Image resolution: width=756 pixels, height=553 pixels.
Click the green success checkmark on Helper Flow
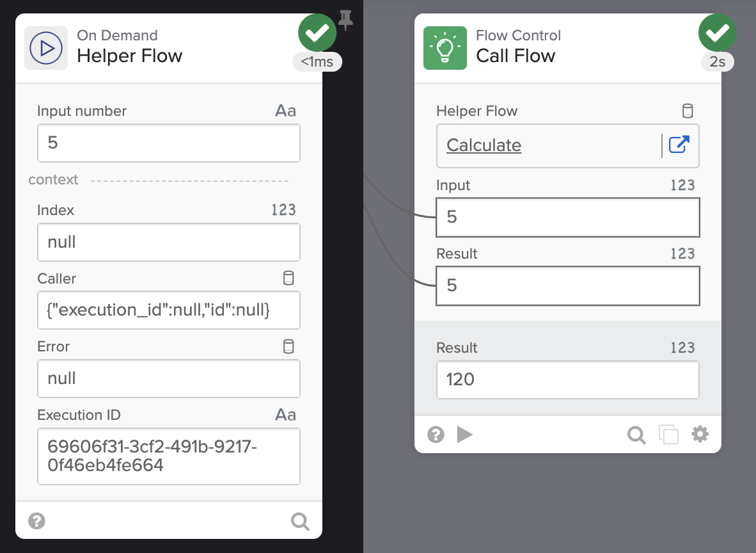(x=317, y=32)
